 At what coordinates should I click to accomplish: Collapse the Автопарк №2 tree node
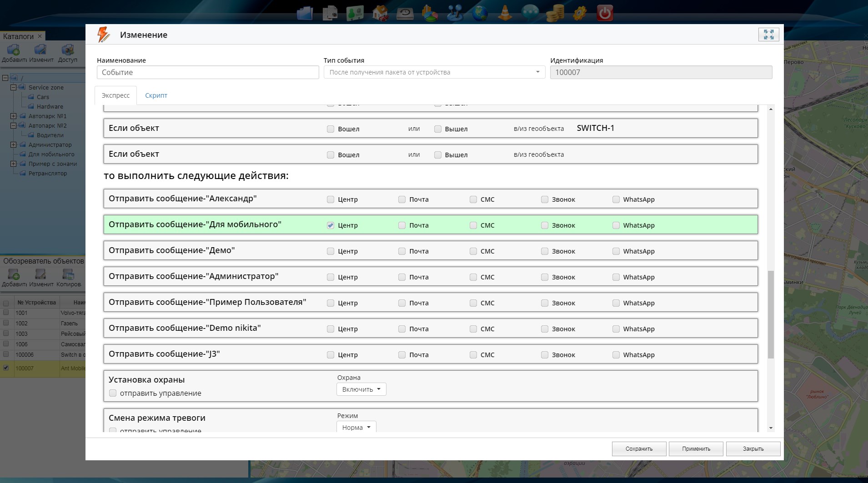coord(13,125)
